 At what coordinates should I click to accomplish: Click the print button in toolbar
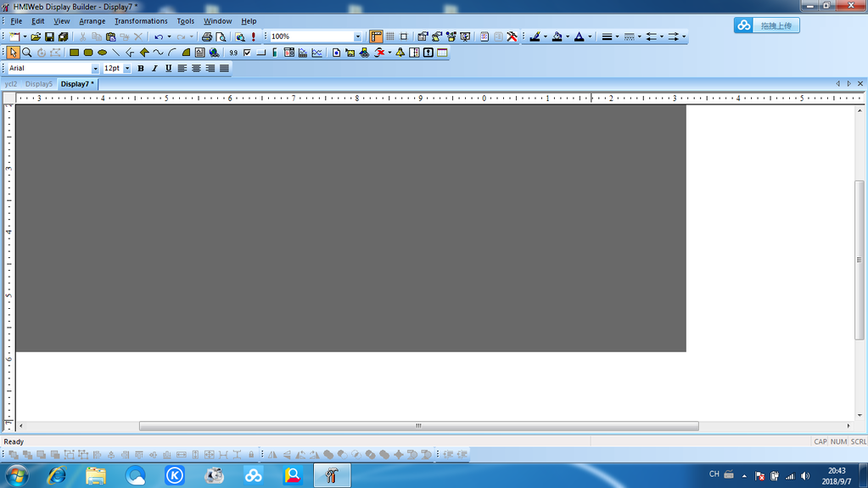(206, 36)
